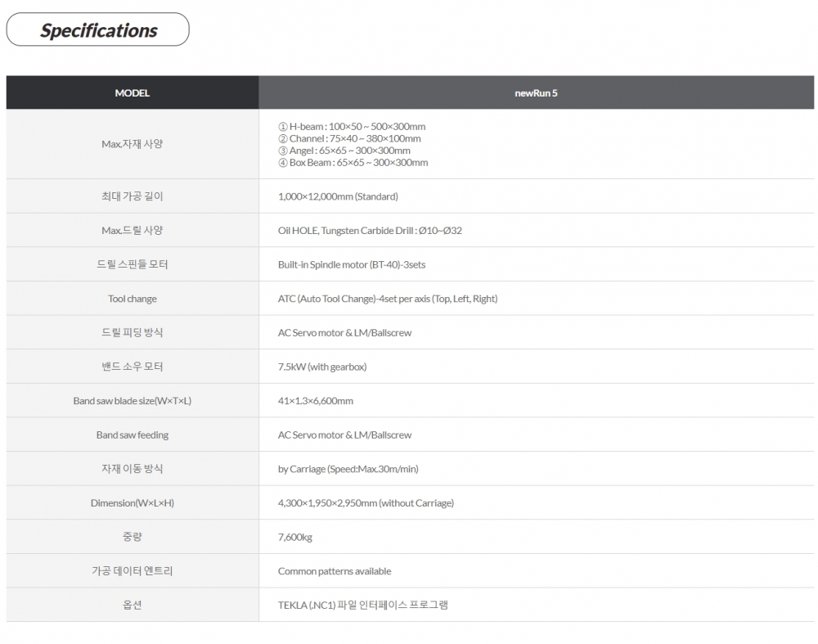Click the Box Beam size line
This screenshot has height=644, width=818.
click(353, 163)
